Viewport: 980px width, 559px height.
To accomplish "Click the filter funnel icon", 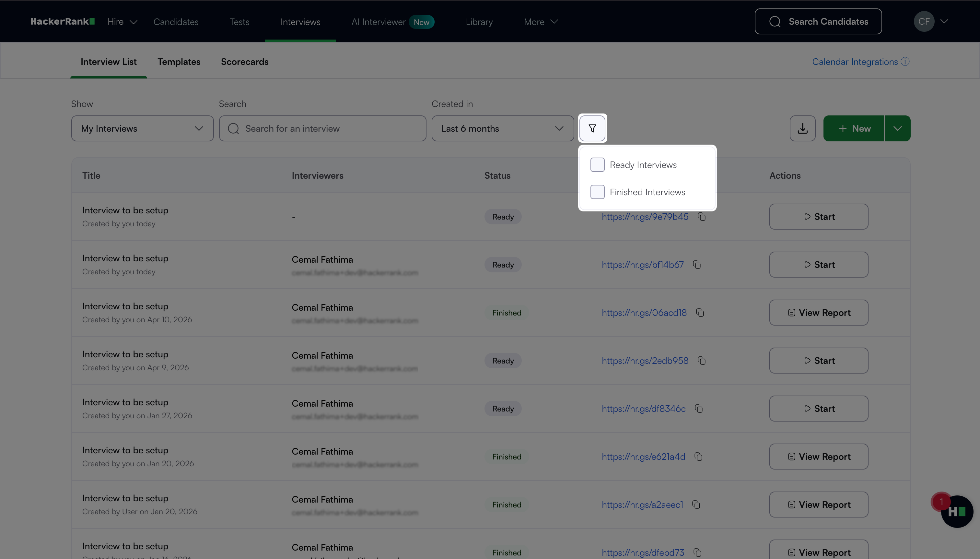I will [592, 128].
